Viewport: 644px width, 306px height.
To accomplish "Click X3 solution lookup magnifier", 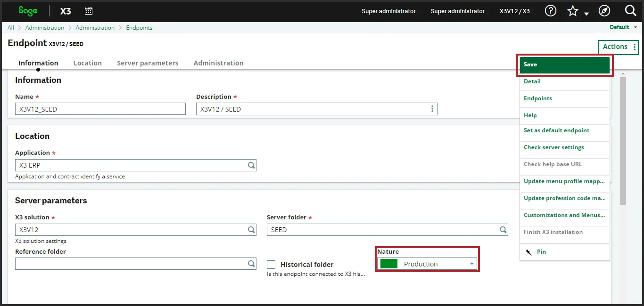I will (251, 230).
